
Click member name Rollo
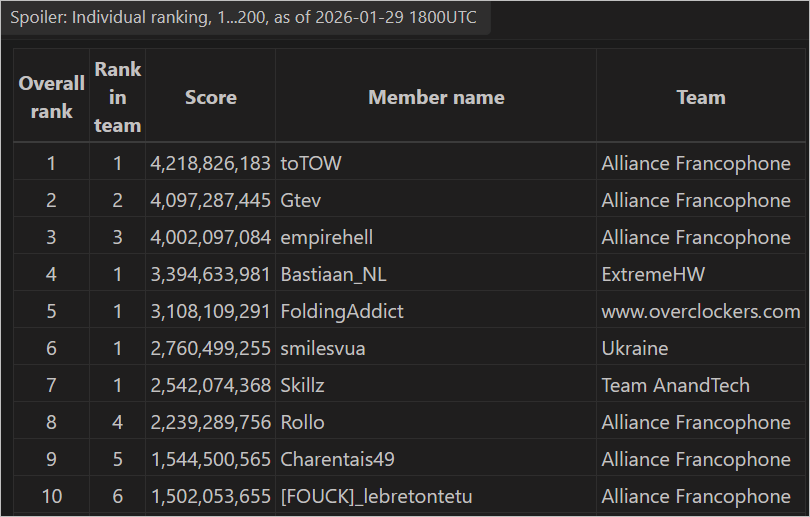pyautogui.click(x=303, y=422)
